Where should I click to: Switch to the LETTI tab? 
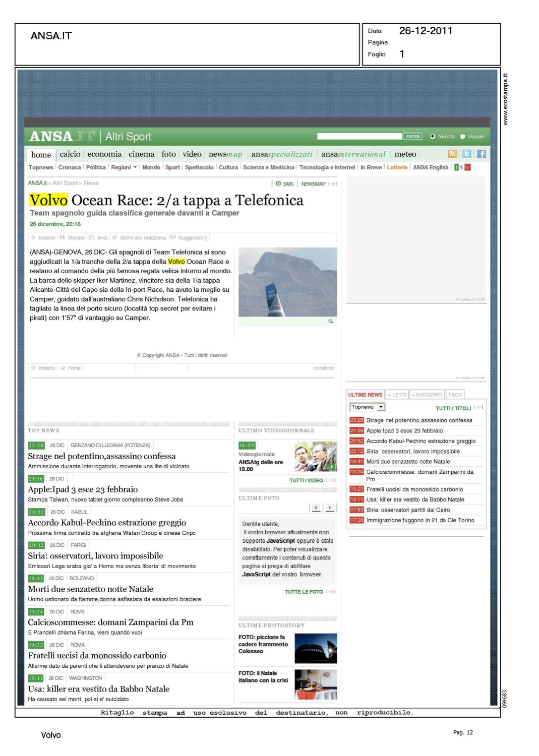click(x=397, y=395)
